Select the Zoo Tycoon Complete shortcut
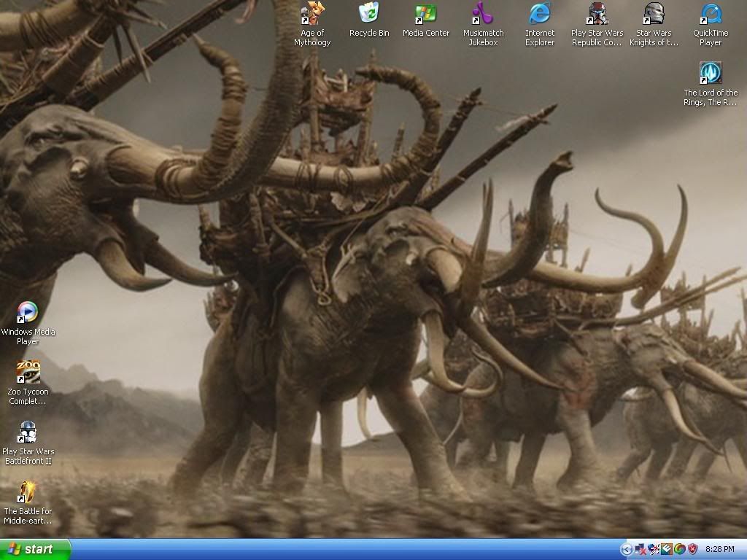Image resolution: width=747 pixels, height=560 pixels. pos(28,384)
